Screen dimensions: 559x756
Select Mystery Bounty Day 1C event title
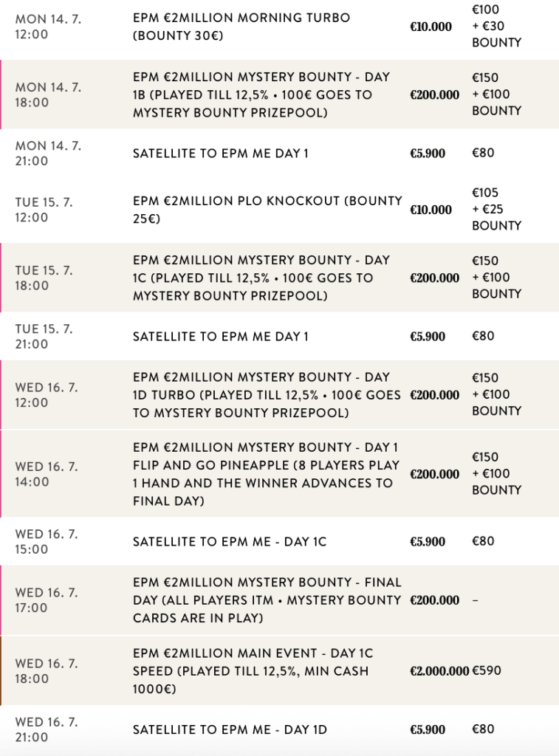click(x=262, y=278)
